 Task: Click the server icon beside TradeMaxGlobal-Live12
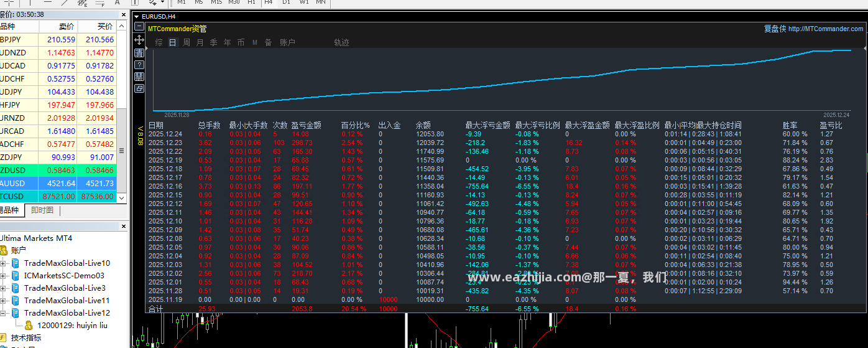[16, 313]
